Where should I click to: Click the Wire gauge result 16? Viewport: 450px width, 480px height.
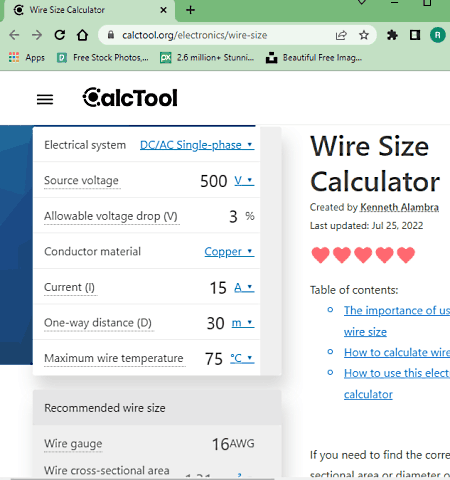coord(221,444)
